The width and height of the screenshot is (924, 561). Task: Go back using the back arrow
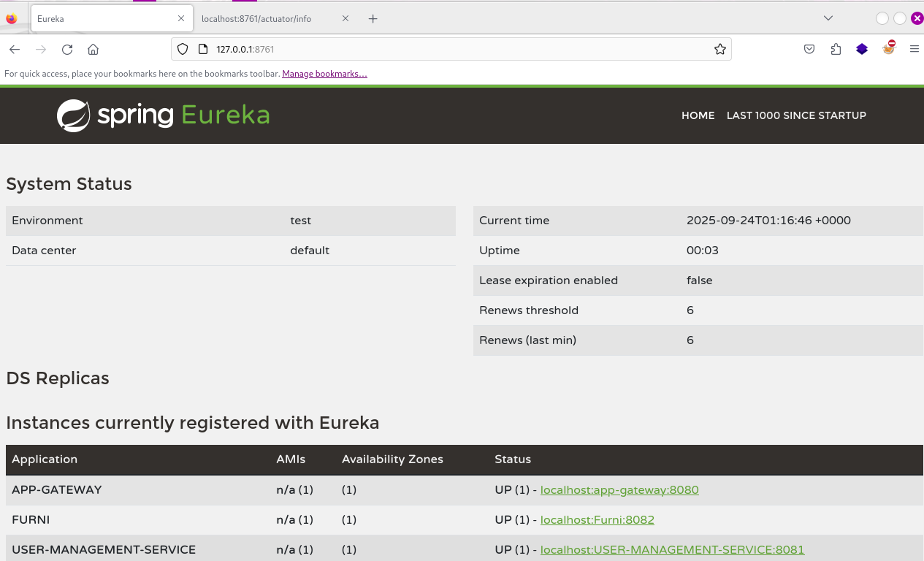pos(15,50)
